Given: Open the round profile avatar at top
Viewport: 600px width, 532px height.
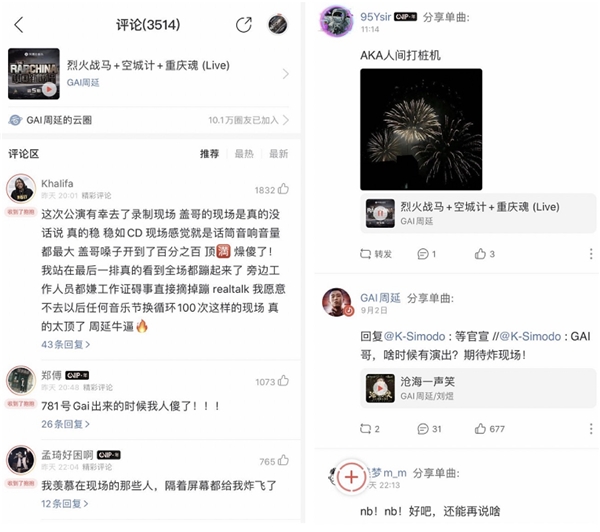Looking at the screenshot, I should pyautogui.click(x=277, y=25).
